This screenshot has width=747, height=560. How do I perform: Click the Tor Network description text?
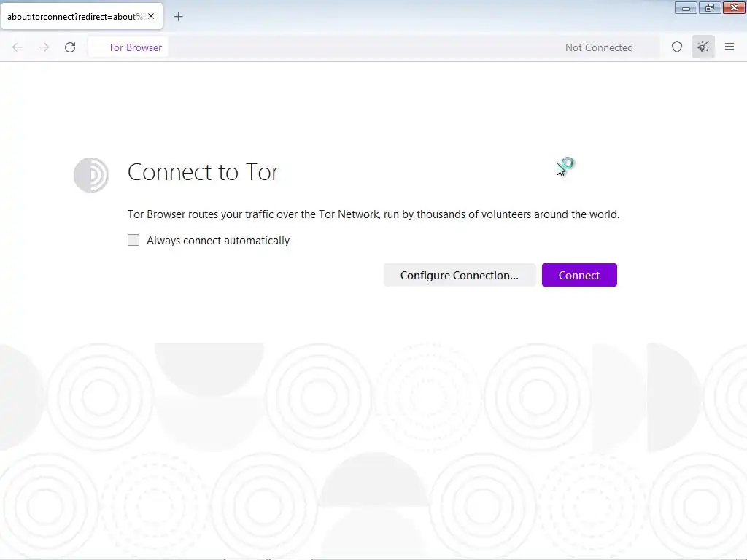pyautogui.click(x=373, y=214)
